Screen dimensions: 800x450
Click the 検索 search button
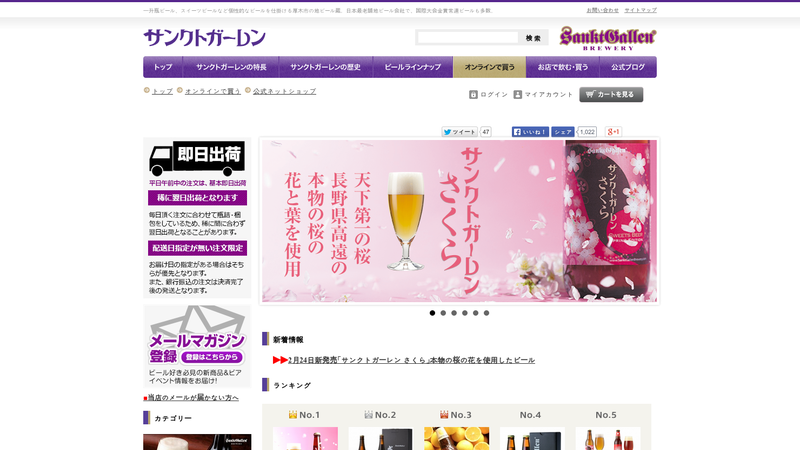[533, 38]
